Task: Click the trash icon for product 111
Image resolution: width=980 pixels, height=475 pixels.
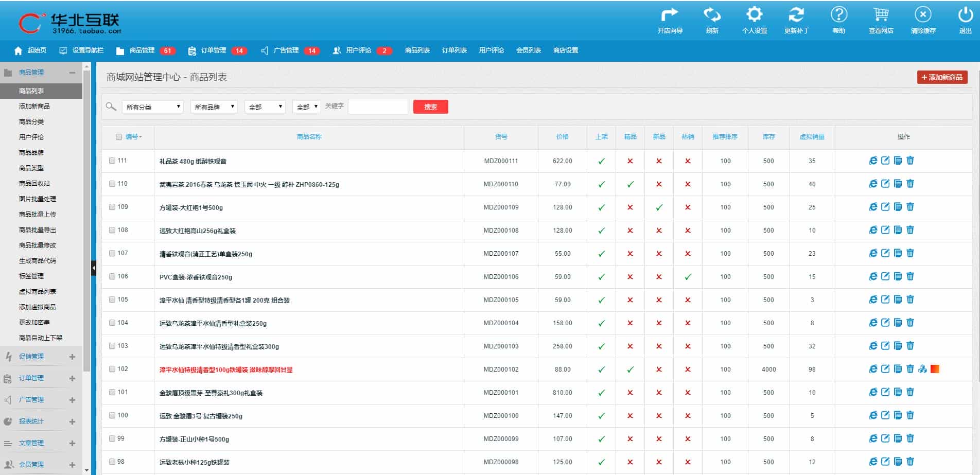Action: pyautogui.click(x=910, y=161)
